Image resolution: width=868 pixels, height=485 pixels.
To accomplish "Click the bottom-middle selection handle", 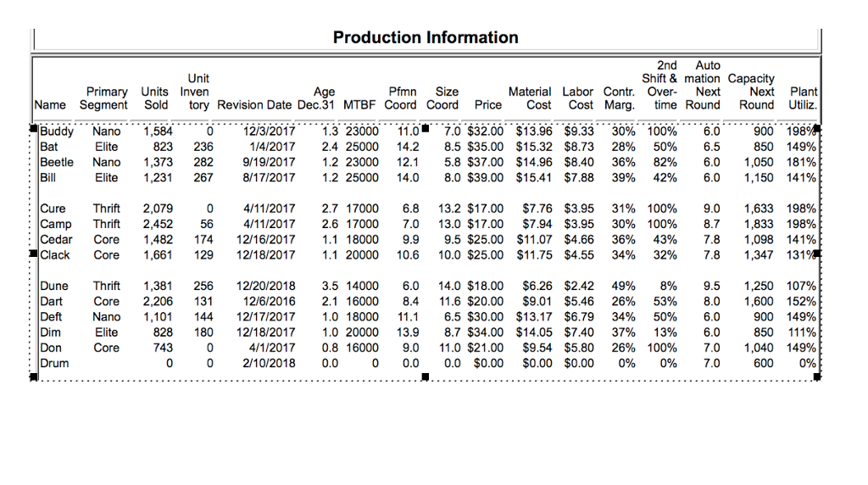I will (425, 378).
